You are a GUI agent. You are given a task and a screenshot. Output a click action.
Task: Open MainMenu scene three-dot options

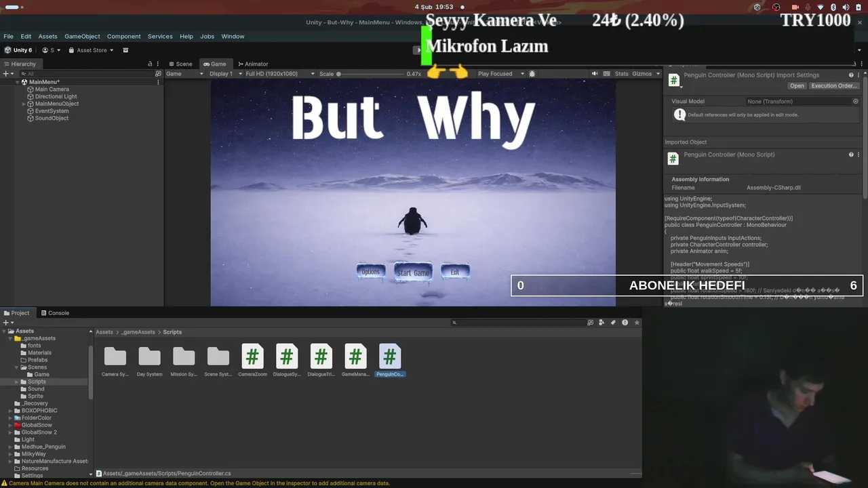158,82
